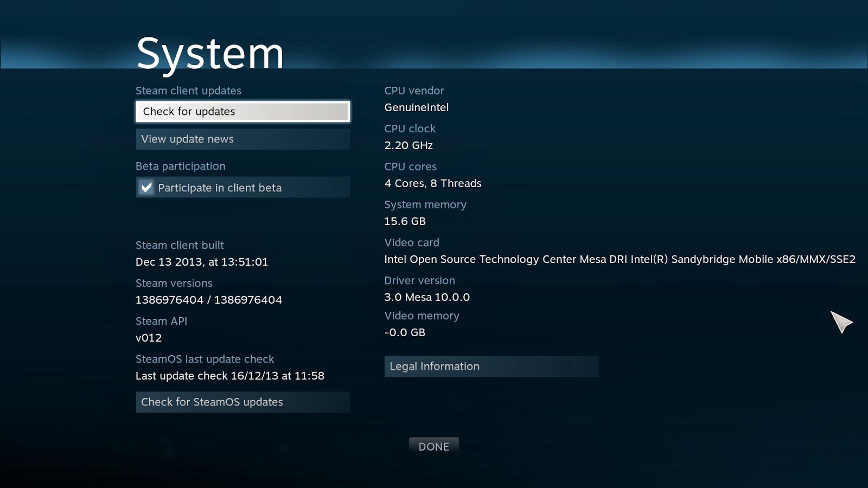Click System memory value 15.6 GB

pyautogui.click(x=405, y=221)
